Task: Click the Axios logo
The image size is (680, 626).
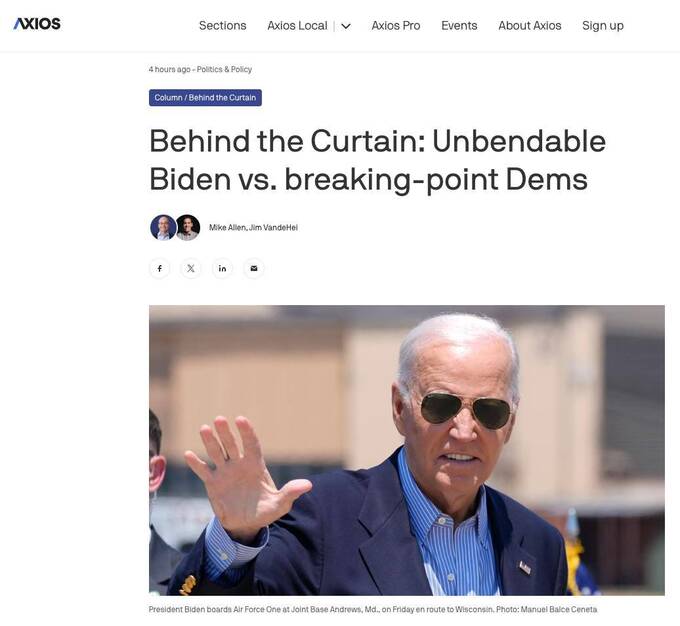Action: tap(37, 24)
